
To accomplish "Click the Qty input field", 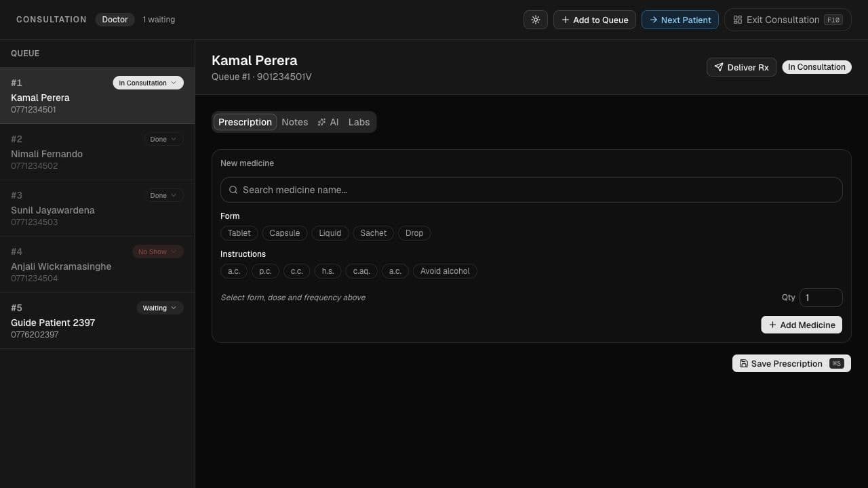I will pyautogui.click(x=821, y=298).
